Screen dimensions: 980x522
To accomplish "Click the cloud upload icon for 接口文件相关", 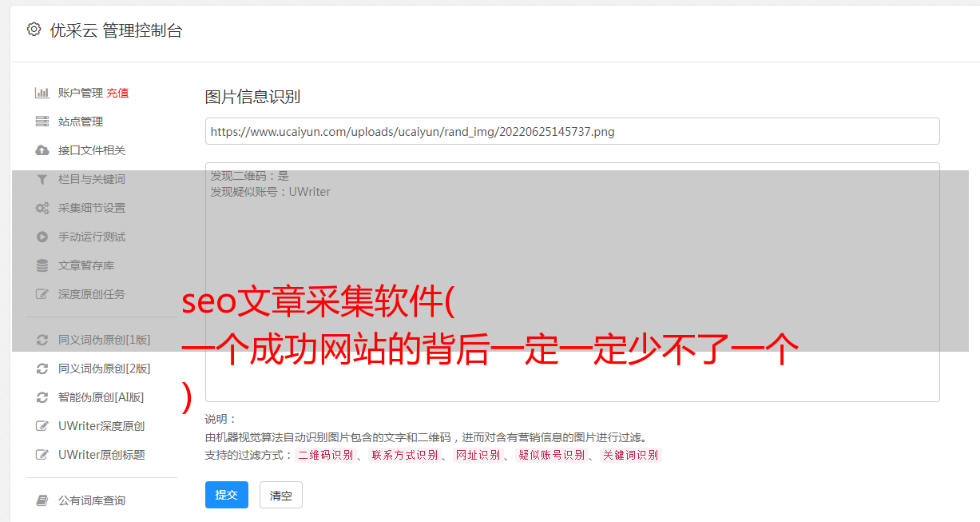I will (42, 150).
